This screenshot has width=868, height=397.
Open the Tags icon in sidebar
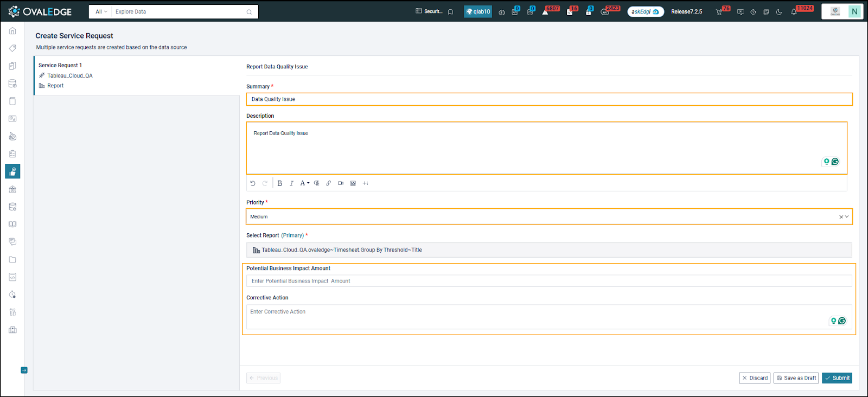pyautogui.click(x=12, y=48)
